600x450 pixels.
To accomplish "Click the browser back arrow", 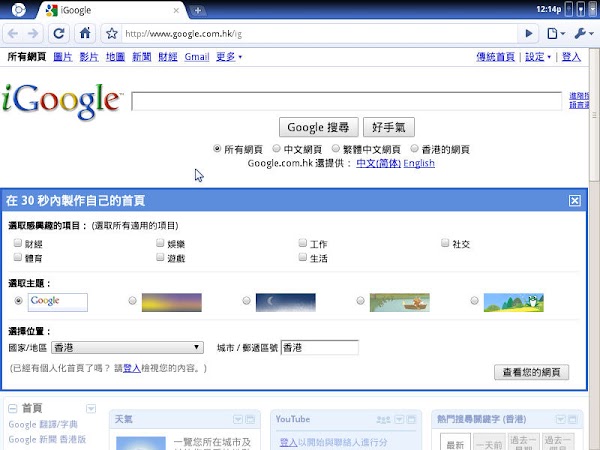I will (13, 34).
